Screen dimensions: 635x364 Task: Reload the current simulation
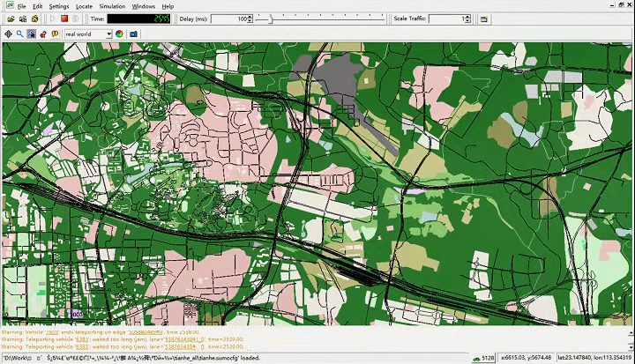pyautogui.click(x=34, y=19)
